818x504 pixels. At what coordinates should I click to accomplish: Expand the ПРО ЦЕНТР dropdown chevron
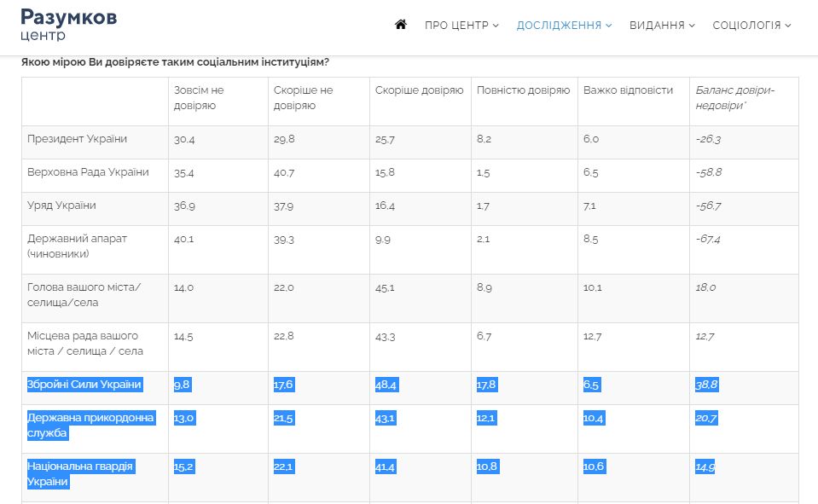[x=496, y=26]
